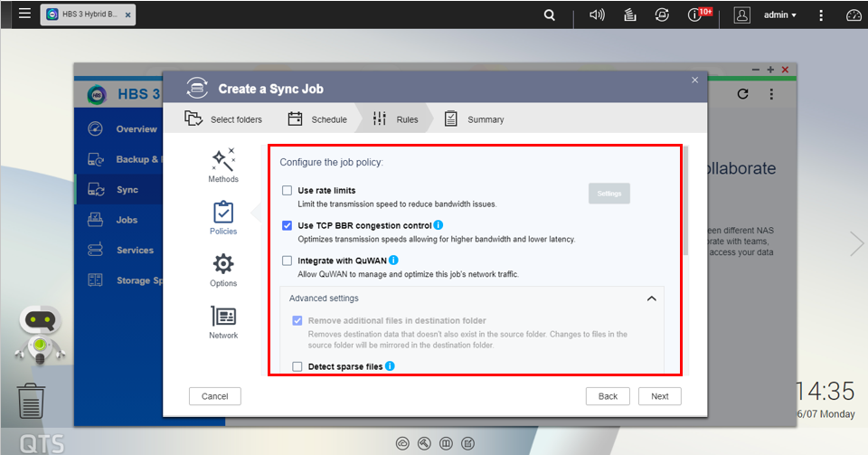
Task: Open the QTS main hamburger menu
Action: [x=24, y=14]
